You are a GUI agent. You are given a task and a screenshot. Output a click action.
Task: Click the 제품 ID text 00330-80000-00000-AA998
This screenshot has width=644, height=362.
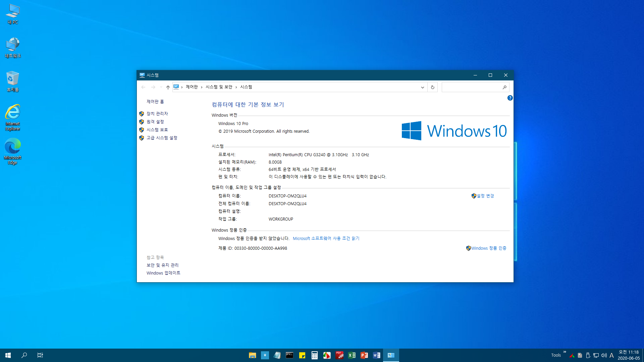pyautogui.click(x=261, y=248)
